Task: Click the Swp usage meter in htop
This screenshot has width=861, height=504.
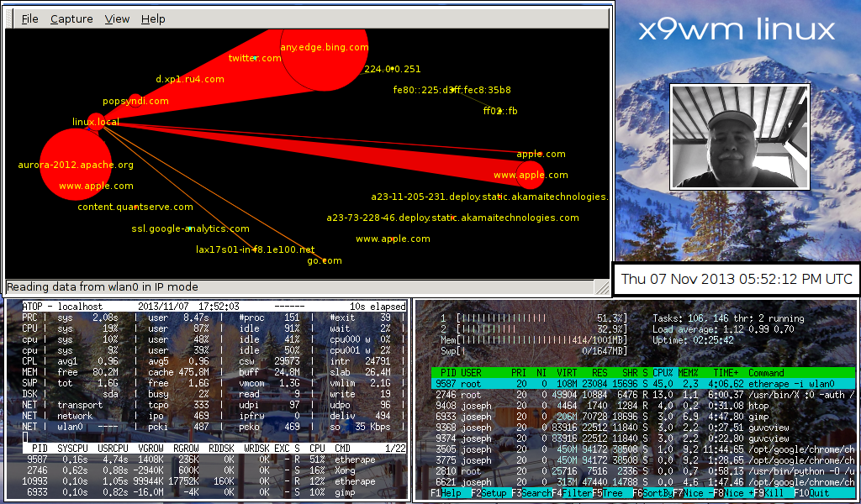Action: (x=534, y=351)
